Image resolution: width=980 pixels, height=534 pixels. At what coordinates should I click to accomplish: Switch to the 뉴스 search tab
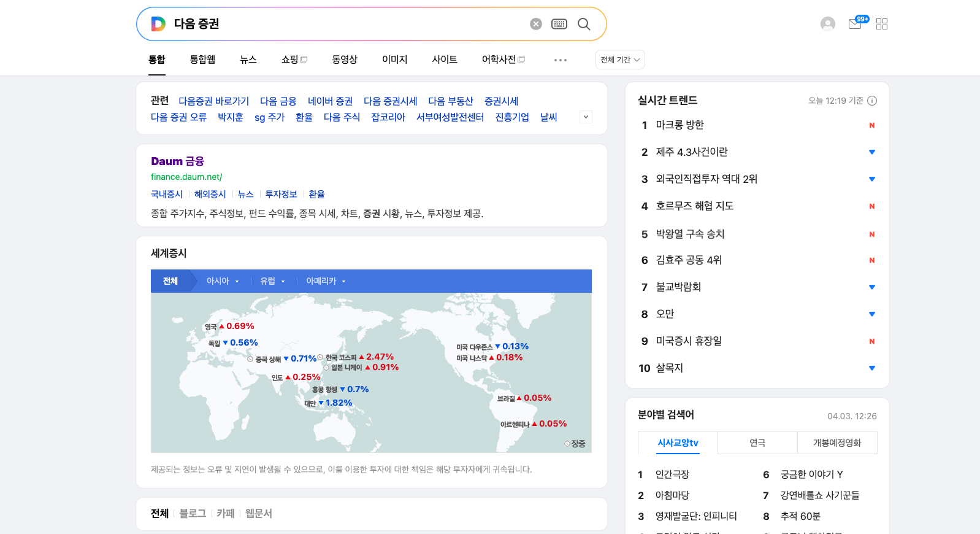(x=248, y=60)
